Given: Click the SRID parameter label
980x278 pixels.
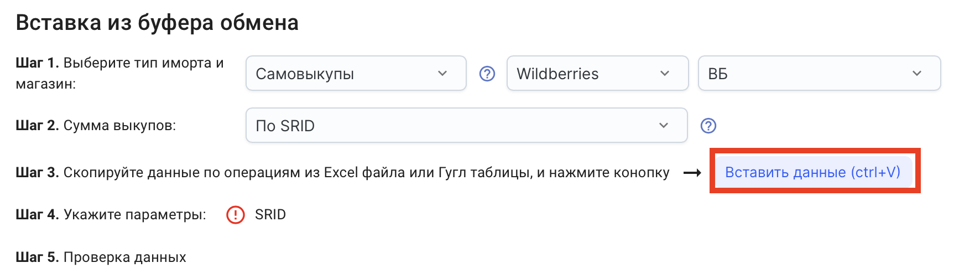Looking at the screenshot, I should click(270, 215).
